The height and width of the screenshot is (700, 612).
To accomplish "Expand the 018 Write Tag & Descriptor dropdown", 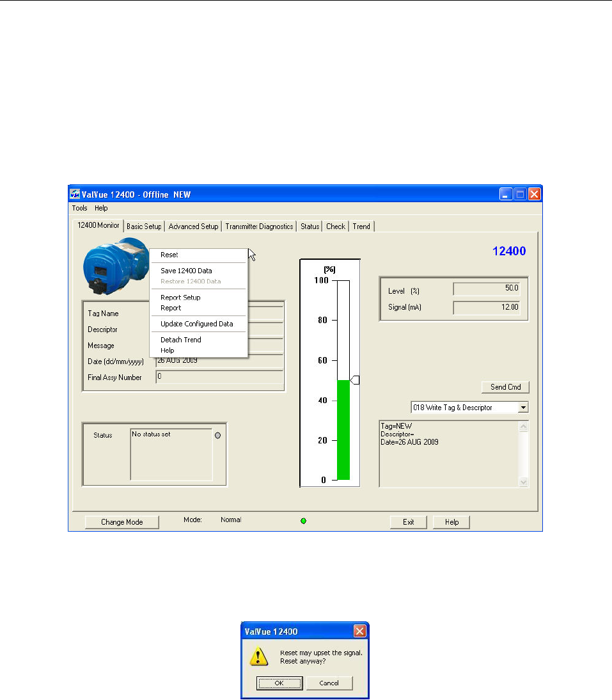I will (523, 407).
